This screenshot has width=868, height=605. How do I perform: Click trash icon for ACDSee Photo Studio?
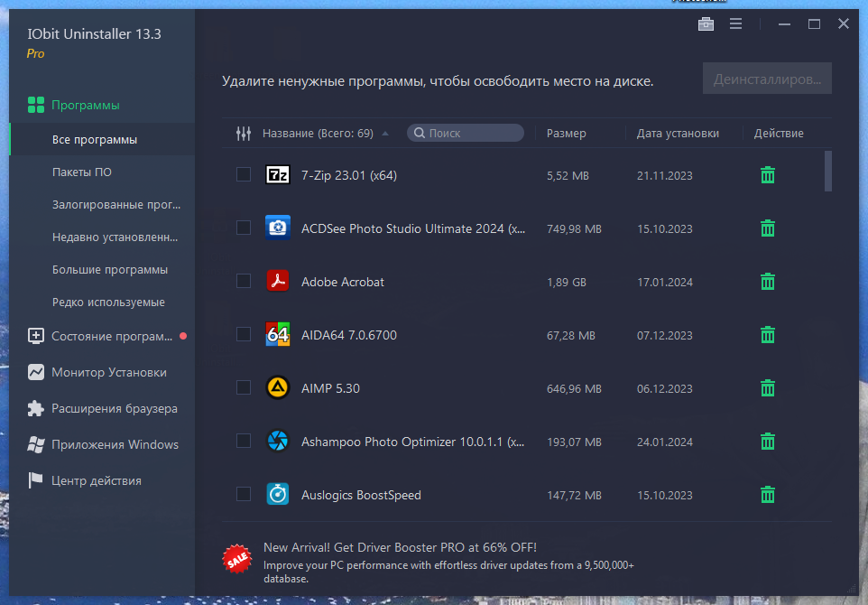coord(767,228)
